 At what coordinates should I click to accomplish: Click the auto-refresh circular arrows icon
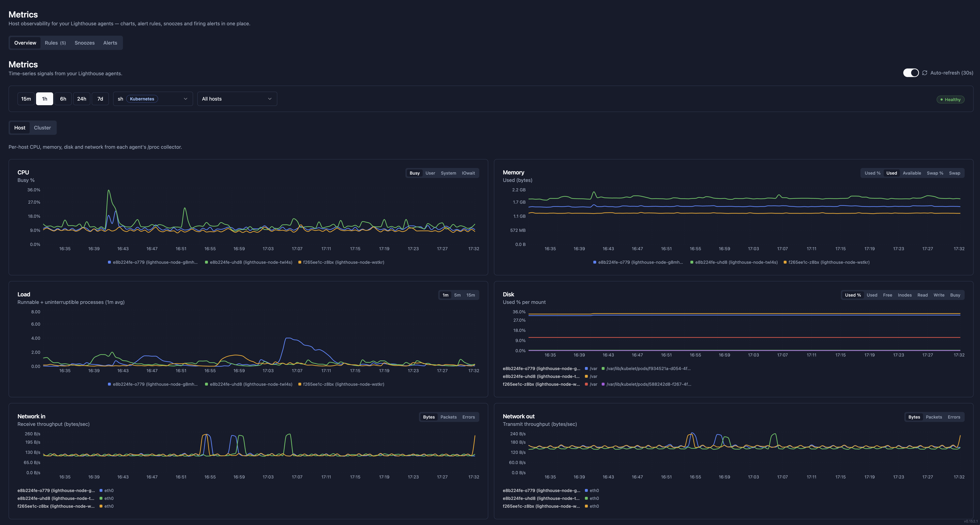click(x=925, y=73)
